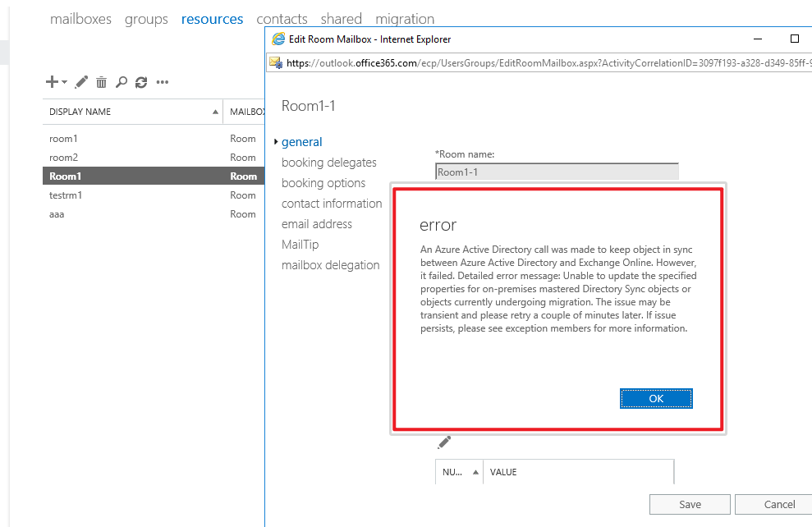Open the more options ellipsis icon
The image size is (812, 527).
tap(162, 82)
